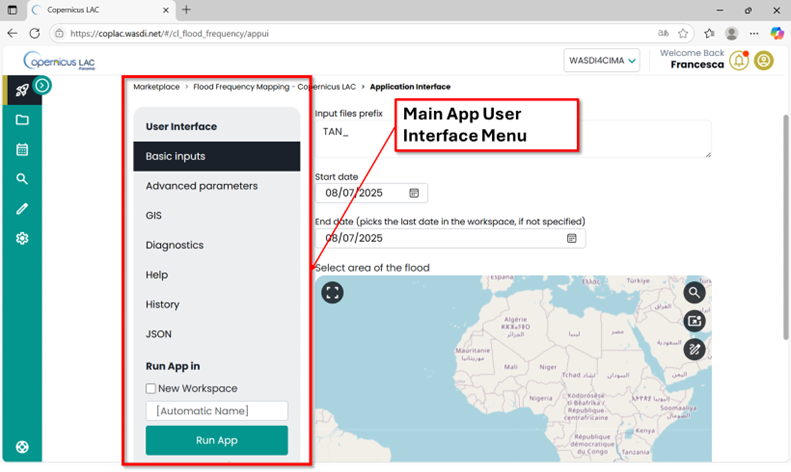Open the WASDI4CIMA dropdown
Image resolution: width=791 pixels, height=472 pixels.
click(x=601, y=61)
